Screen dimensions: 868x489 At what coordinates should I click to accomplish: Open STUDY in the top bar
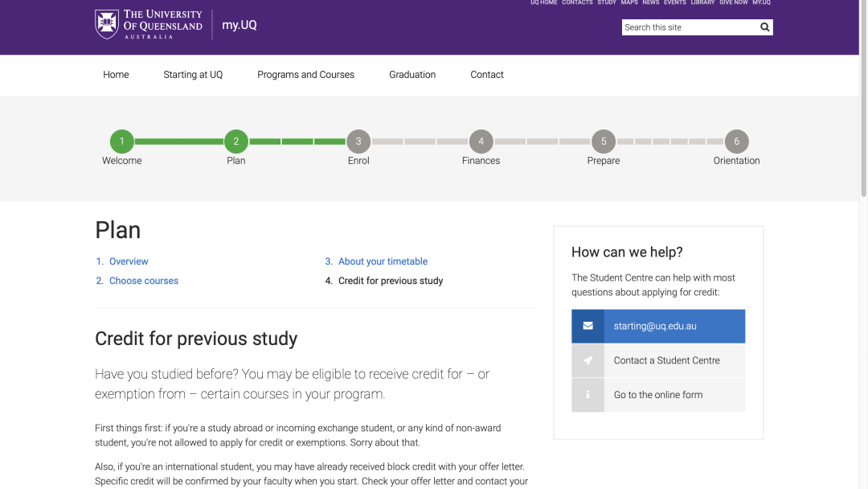click(607, 2)
